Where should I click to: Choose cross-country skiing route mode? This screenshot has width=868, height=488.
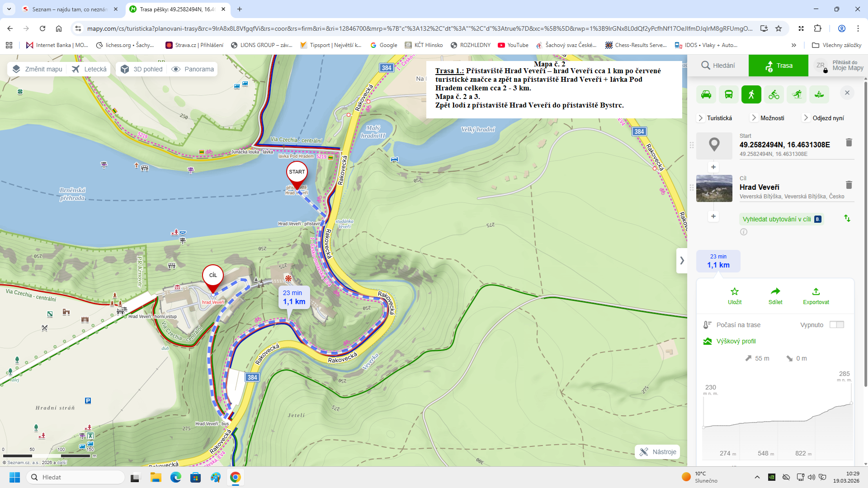pos(797,94)
